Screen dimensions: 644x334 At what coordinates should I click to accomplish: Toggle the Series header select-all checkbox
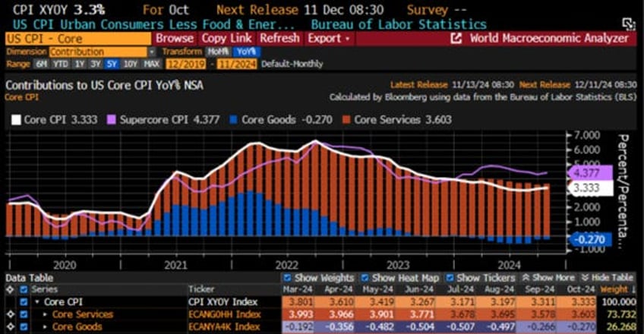point(24,290)
